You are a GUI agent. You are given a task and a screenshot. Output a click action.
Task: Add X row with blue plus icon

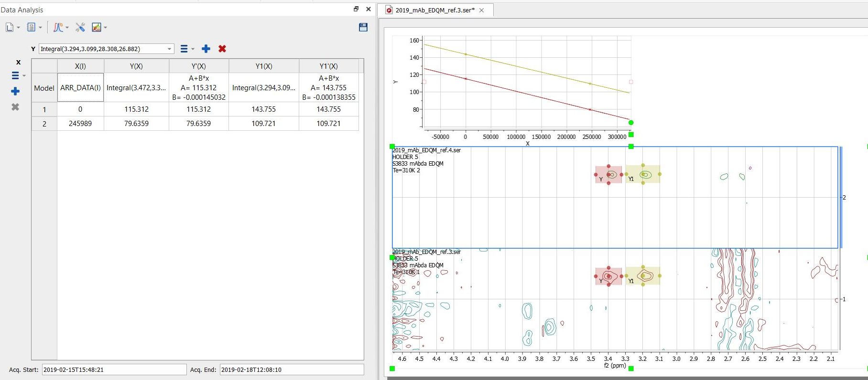click(x=15, y=91)
